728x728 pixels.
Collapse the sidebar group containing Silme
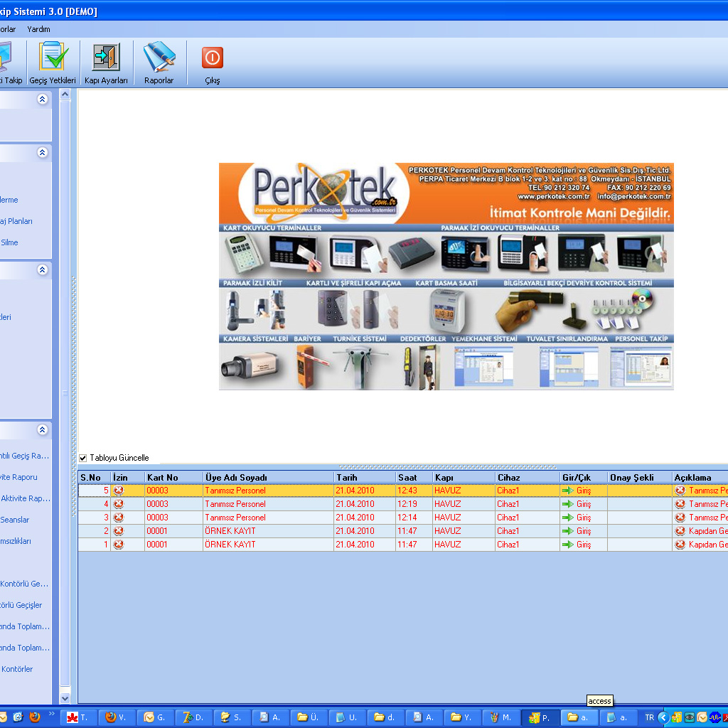tap(43, 153)
